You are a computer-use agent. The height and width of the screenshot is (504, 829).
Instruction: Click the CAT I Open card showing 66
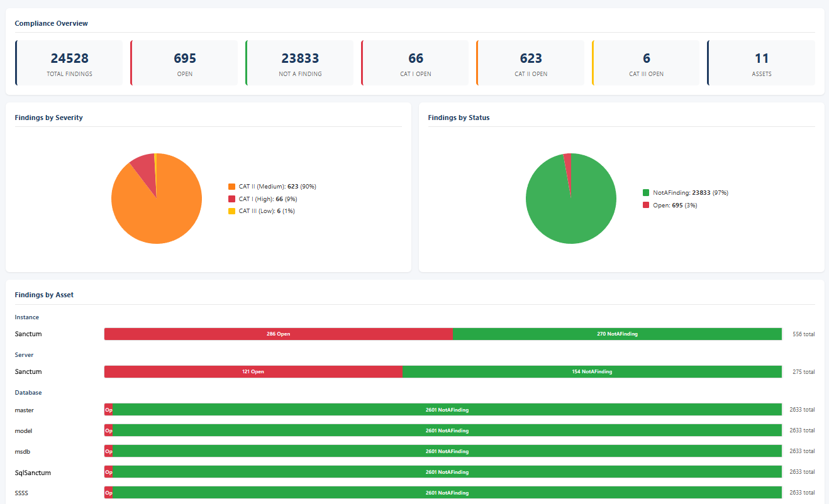coord(415,63)
